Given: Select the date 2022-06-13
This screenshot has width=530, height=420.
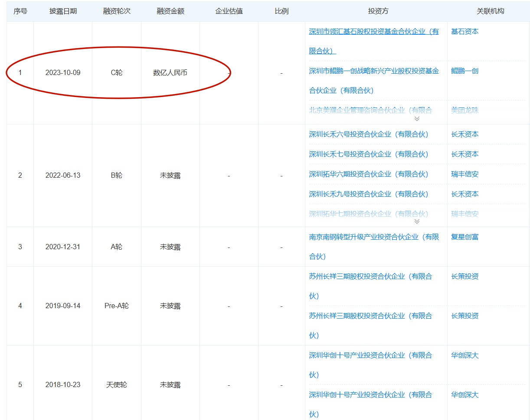Looking at the screenshot, I should point(63,176).
